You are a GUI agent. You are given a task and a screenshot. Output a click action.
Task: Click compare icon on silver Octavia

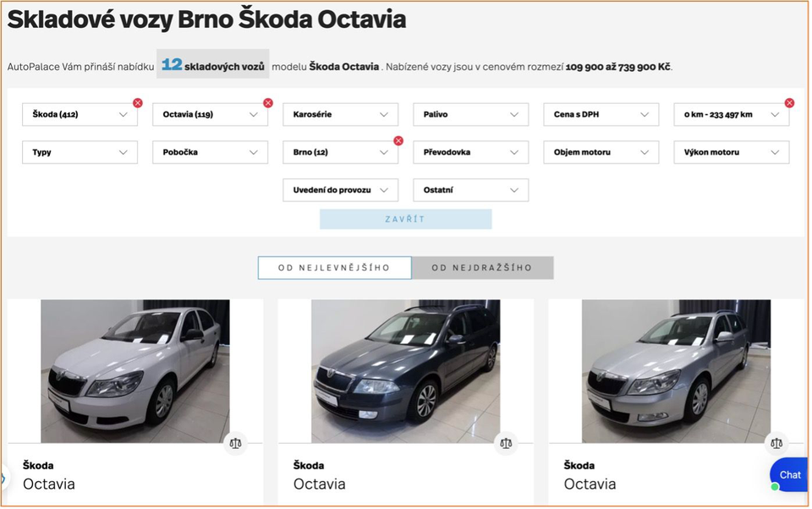(776, 443)
